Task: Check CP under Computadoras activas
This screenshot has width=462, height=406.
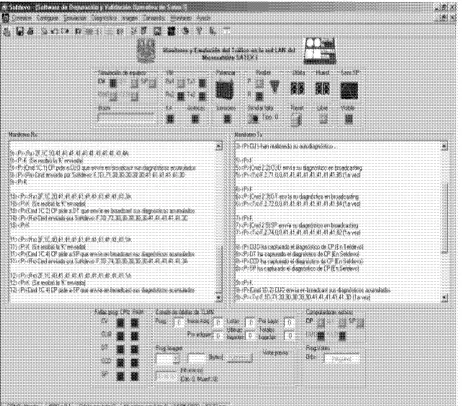Action: [x=321, y=322]
